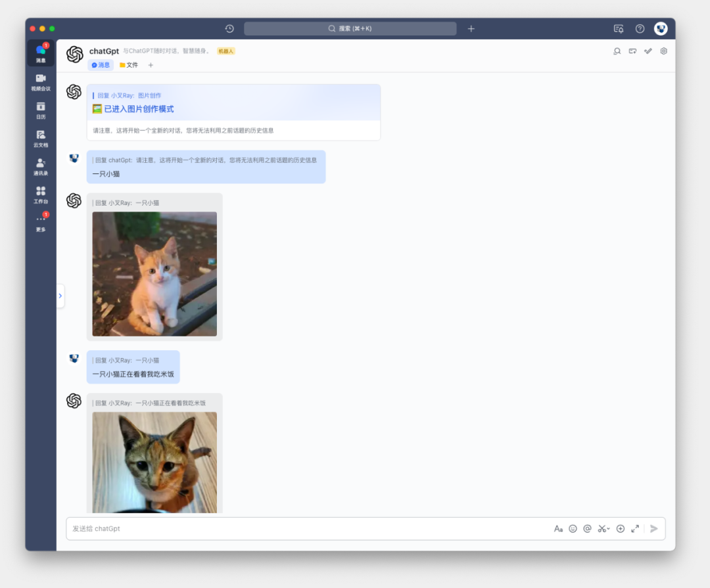Image resolution: width=710 pixels, height=588 pixels.
Task: Open text formatting Aa icon
Action: point(558,529)
